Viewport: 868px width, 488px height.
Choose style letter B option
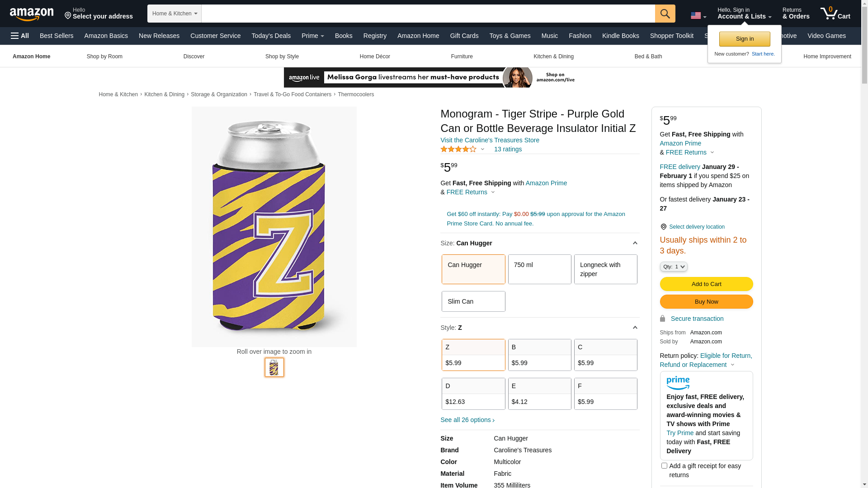[x=539, y=355]
